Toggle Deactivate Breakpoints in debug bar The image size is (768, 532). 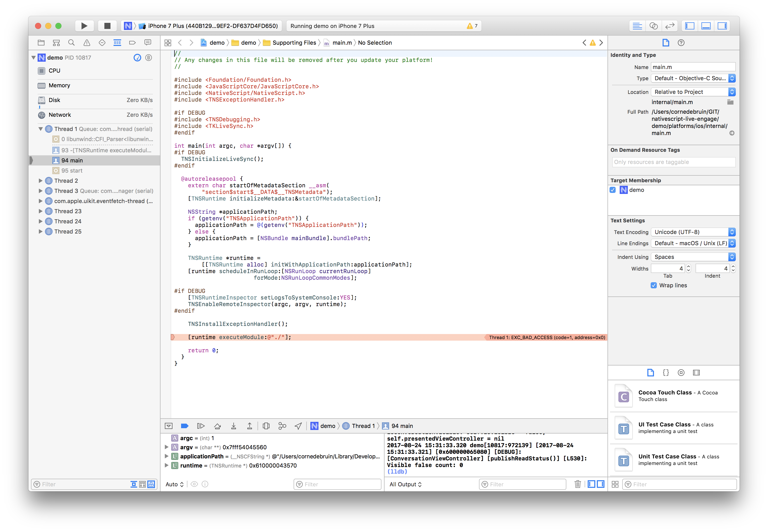(x=184, y=426)
